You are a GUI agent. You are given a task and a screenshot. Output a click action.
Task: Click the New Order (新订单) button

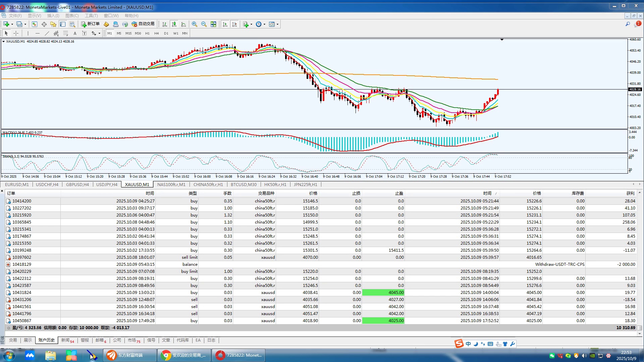tap(91, 24)
